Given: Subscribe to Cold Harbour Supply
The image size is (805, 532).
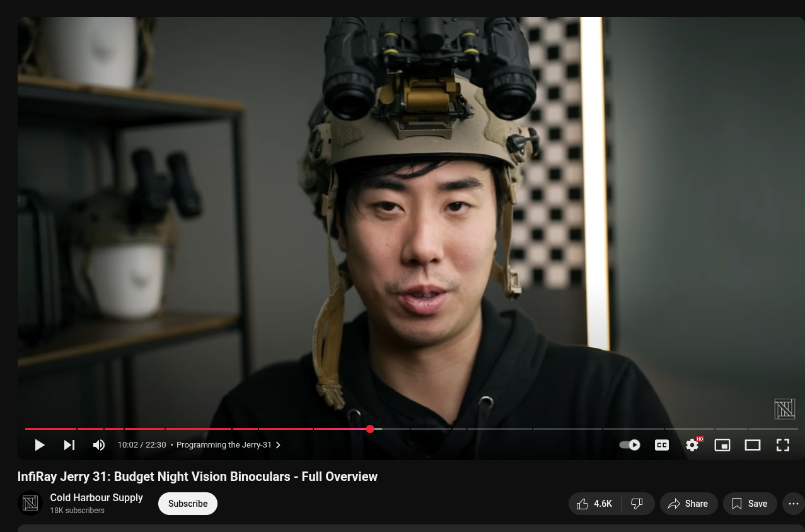Looking at the screenshot, I should 188,504.
